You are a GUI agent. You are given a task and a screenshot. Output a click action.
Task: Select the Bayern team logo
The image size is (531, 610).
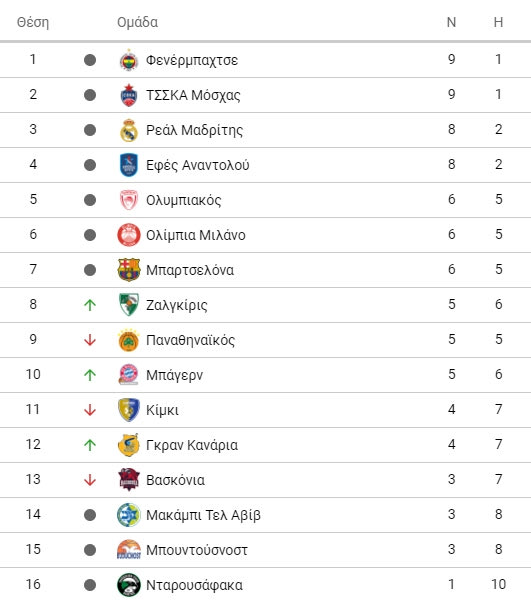tap(129, 375)
